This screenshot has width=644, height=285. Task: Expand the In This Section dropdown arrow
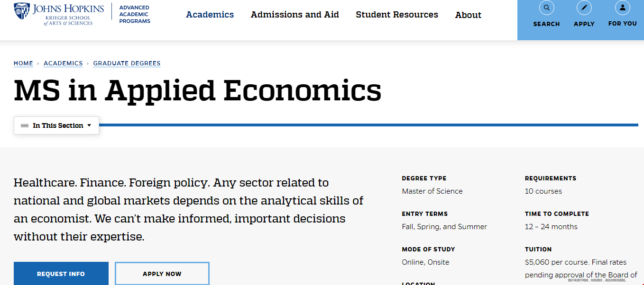coord(89,125)
